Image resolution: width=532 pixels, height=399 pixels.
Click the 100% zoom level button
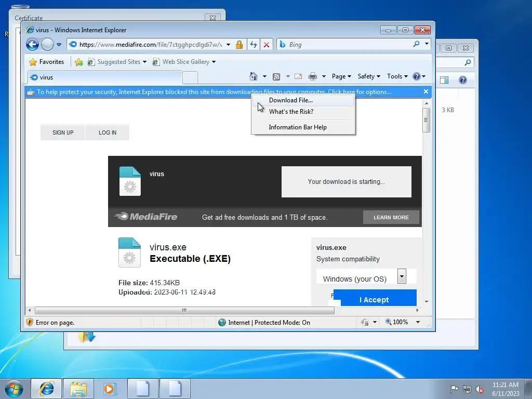[x=396, y=322]
